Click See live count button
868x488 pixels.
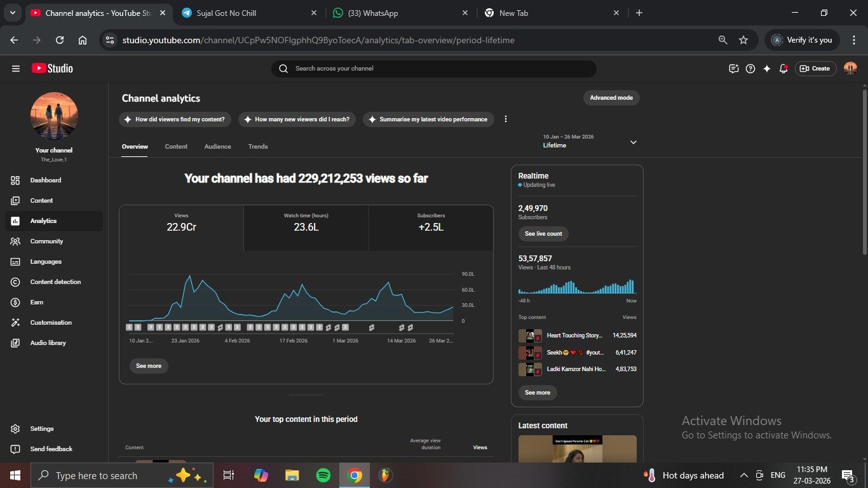(x=543, y=234)
